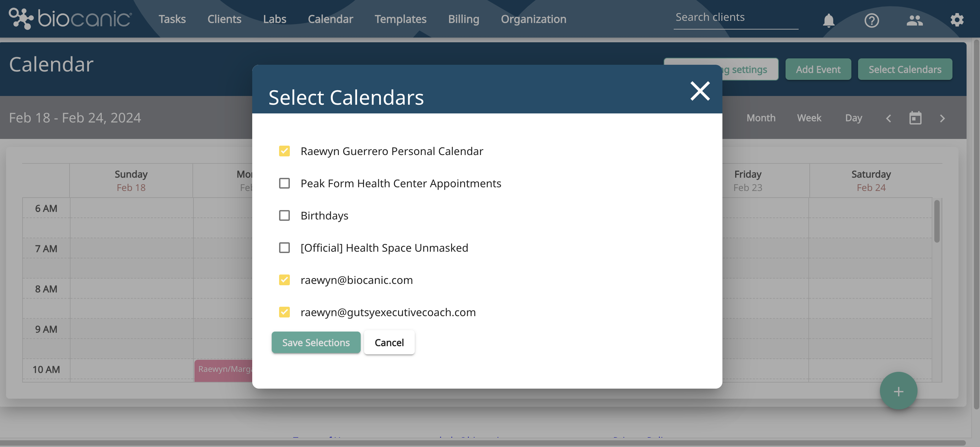Viewport: 980px width, 447px height.
Task: Uncheck Raewyn Guerrero Personal Calendar
Action: pos(284,151)
